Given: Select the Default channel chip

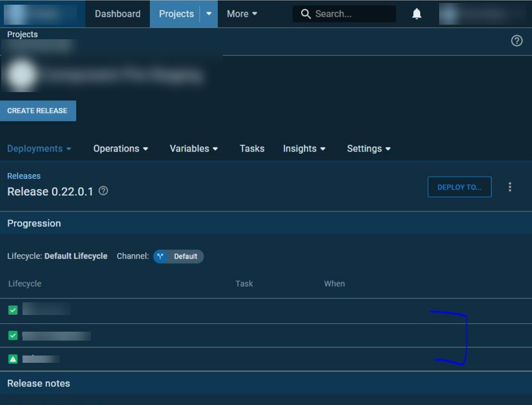Looking at the screenshot, I should click(179, 256).
